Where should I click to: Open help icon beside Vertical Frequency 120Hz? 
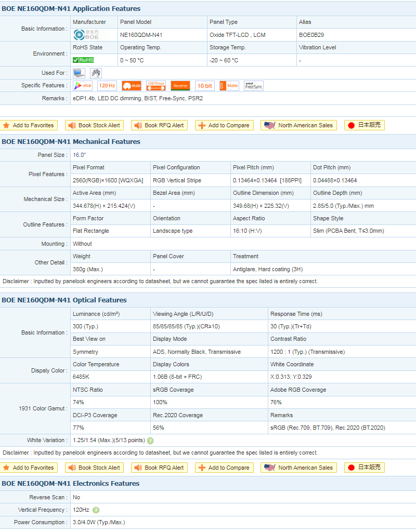[96, 510]
